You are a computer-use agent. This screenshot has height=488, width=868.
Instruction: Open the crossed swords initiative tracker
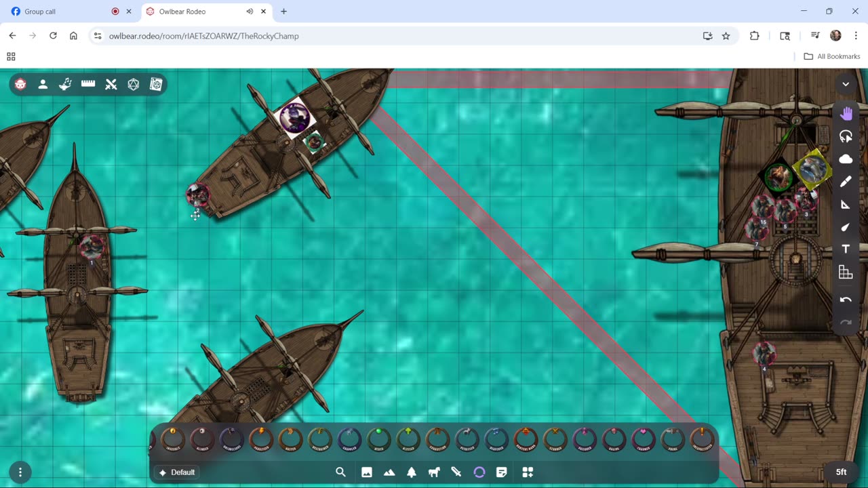111,84
